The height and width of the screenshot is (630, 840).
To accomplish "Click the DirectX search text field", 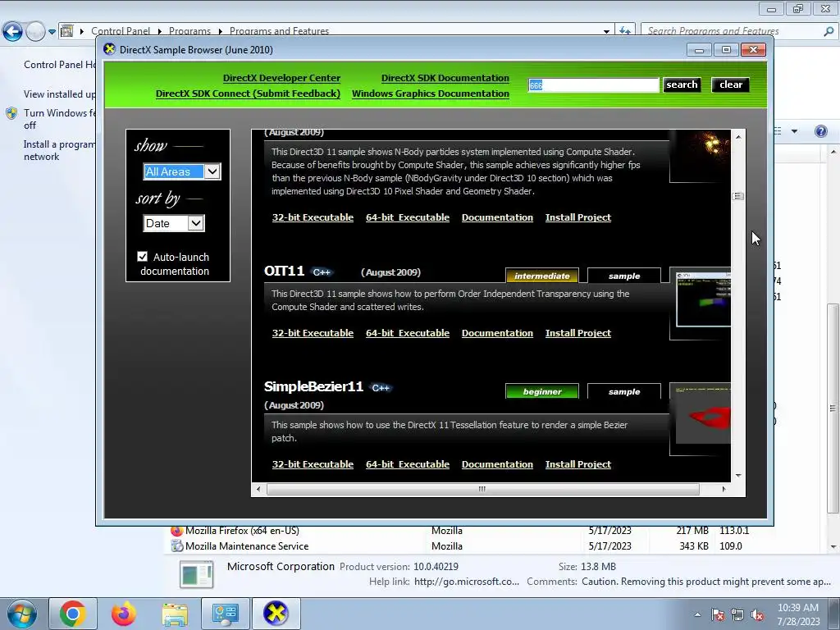I will (593, 85).
